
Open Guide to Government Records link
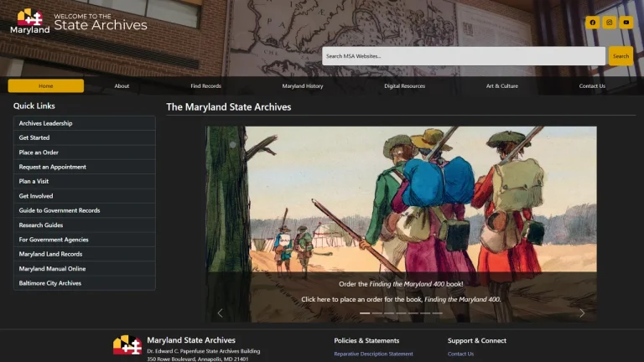pyautogui.click(x=84, y=210)
